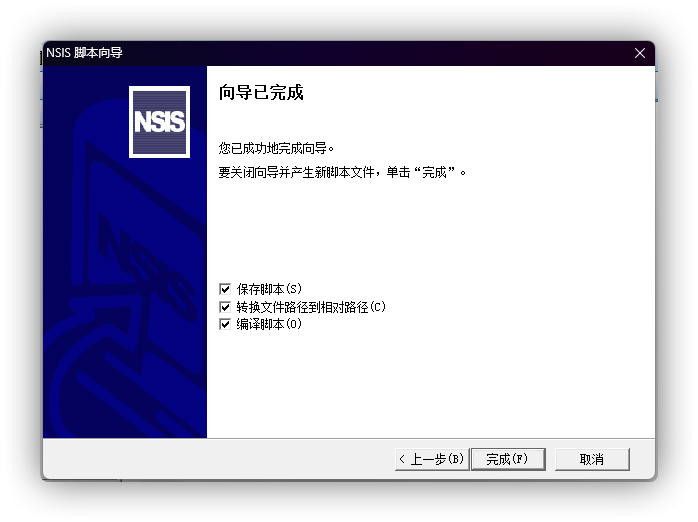Cancel the wizard with 取消
Screen dimensions: 698x522
pyautogui.click(x=592, y=459)
